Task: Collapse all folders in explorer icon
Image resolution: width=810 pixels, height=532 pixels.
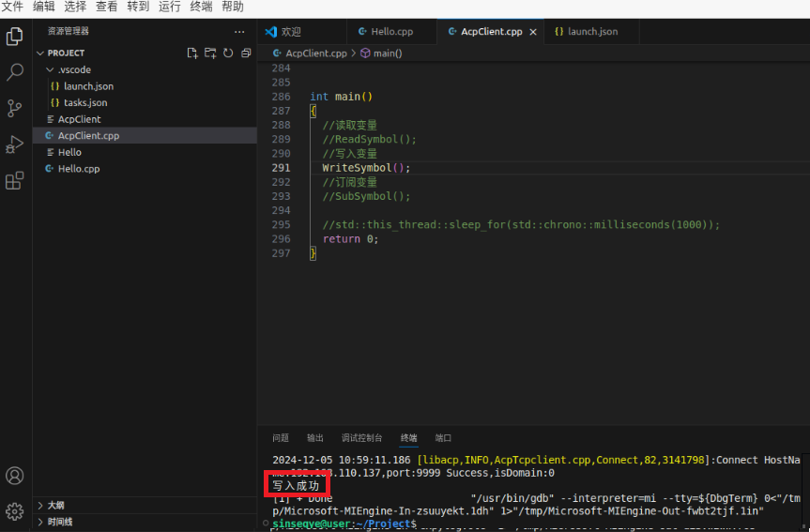Action: tap(246, 53)
